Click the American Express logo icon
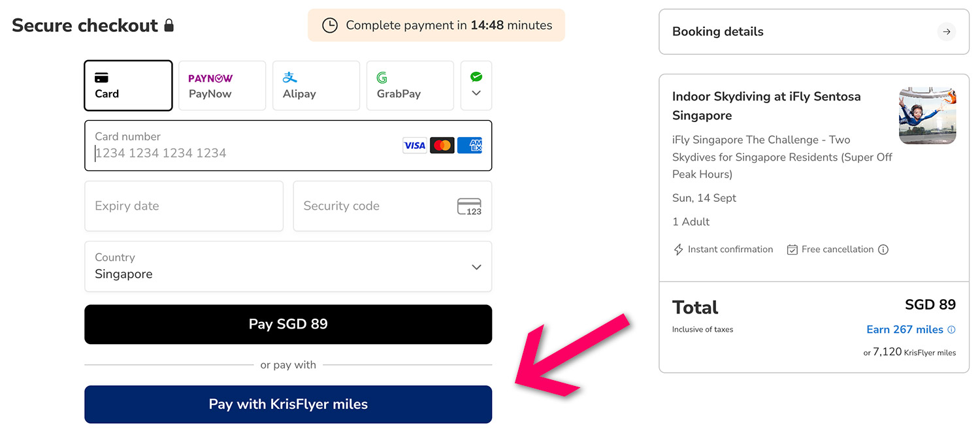The height and width of the screenshot is (431, 980). (470, 146)
